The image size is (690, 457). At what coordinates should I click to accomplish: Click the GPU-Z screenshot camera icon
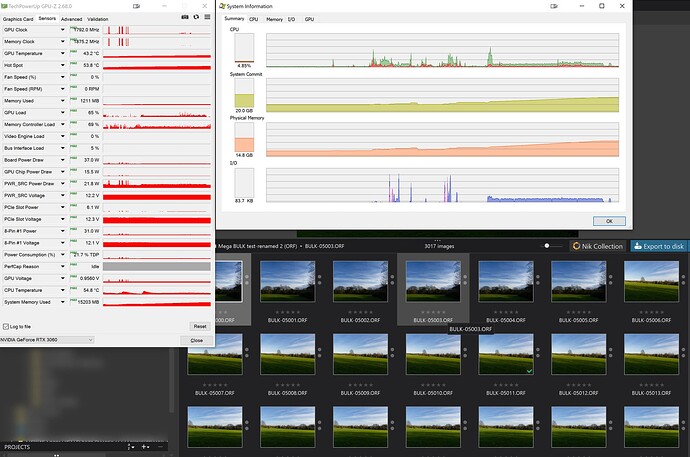[x=186, y=19]
